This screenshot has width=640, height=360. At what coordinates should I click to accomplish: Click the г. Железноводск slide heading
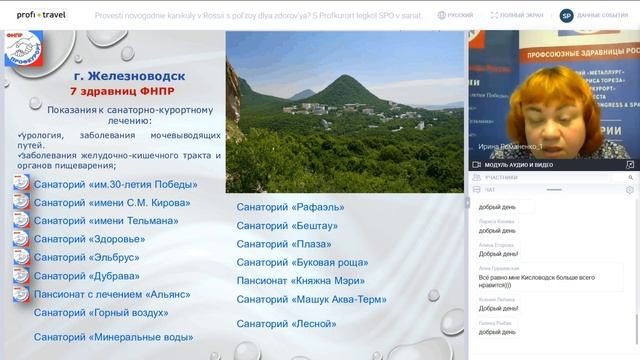pos(129,76)
